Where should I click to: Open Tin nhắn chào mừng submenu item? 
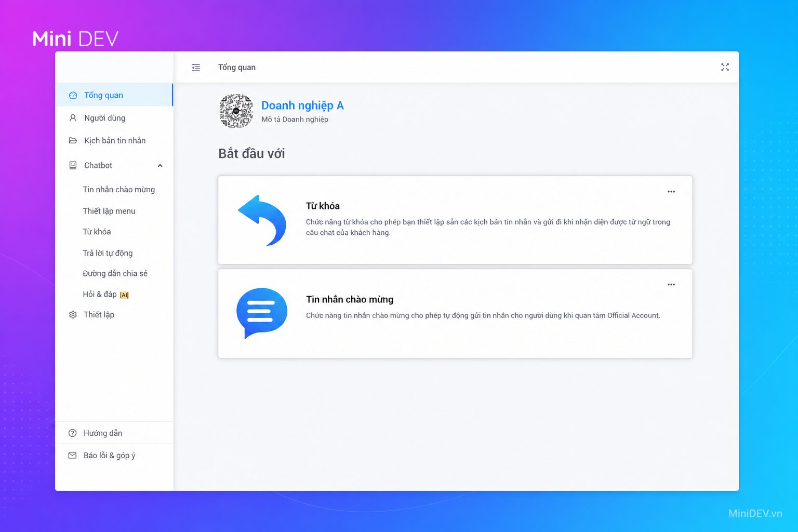(119, 190)
